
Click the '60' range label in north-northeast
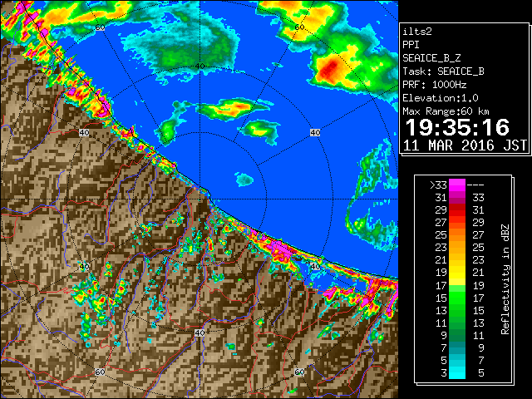(x=299, y=27)
